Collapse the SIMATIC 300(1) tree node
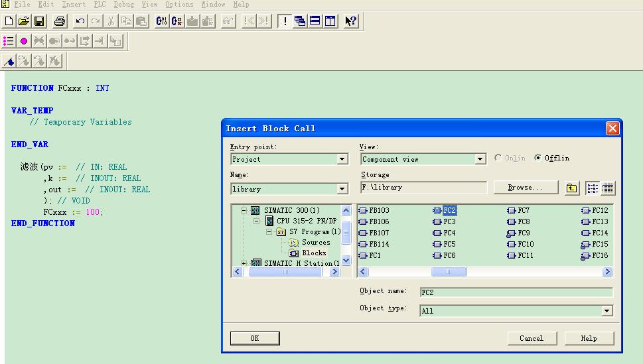The width and height of the screenshot is (643, 364). click(244, 211)
